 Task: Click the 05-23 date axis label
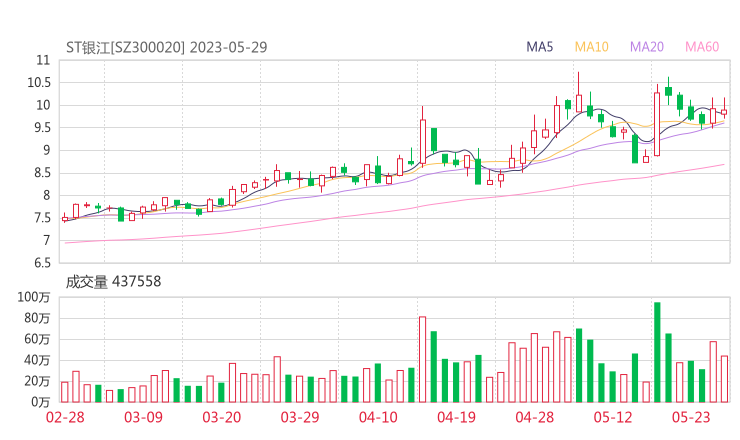point(691,418)
